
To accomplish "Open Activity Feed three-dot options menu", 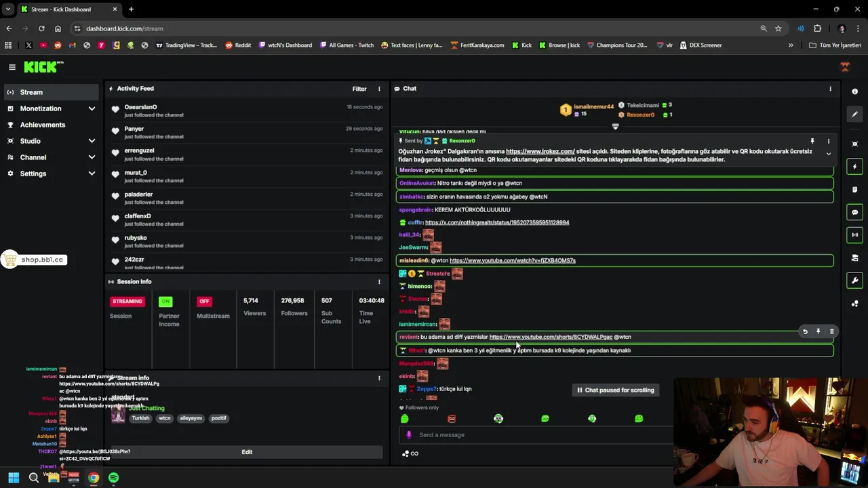I will [379, 89].
